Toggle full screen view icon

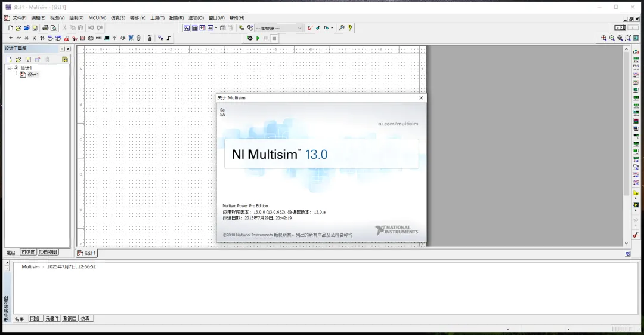tap(636, 38)
